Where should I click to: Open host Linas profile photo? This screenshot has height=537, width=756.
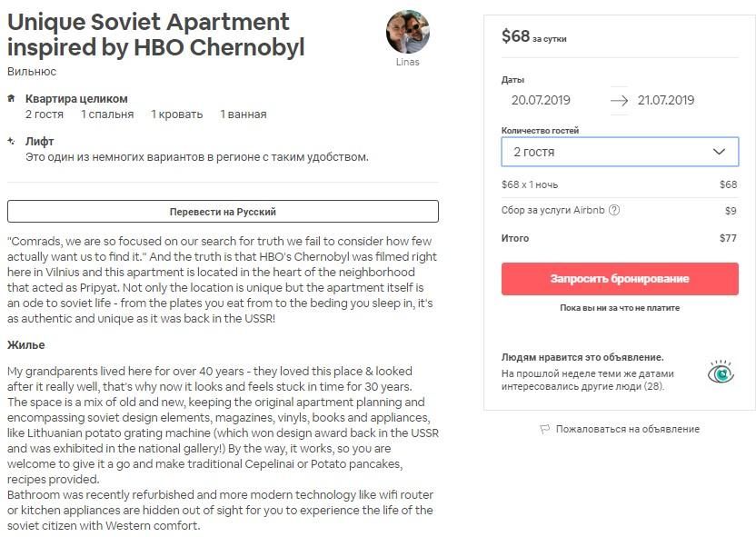tap(407, 31)
